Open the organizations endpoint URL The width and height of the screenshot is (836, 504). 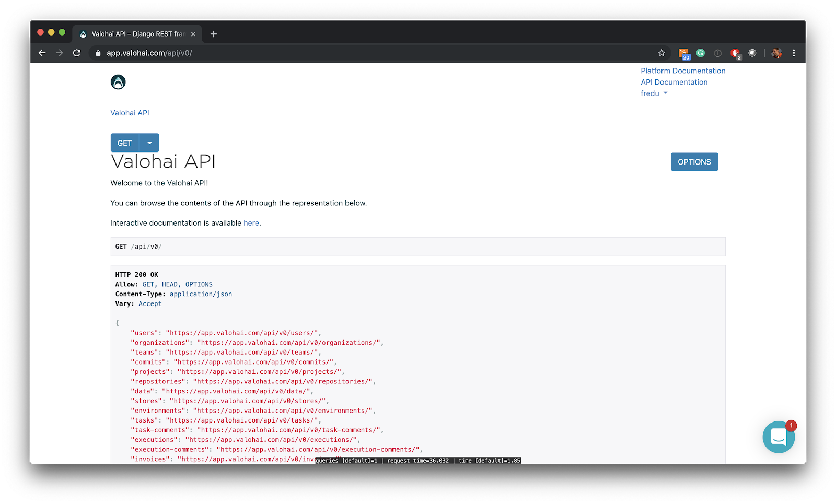(x=288, y=343)
